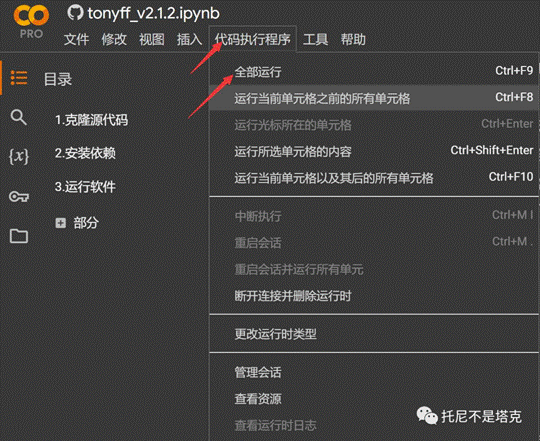The image size is (540, 441).
Task: Open the 文件 menu
Action: coord(76,39)
